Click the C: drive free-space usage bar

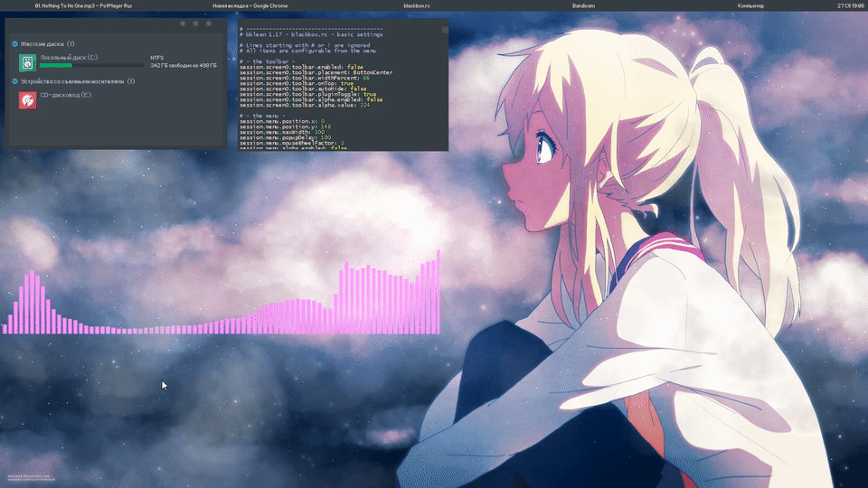[x=91, y=65]
